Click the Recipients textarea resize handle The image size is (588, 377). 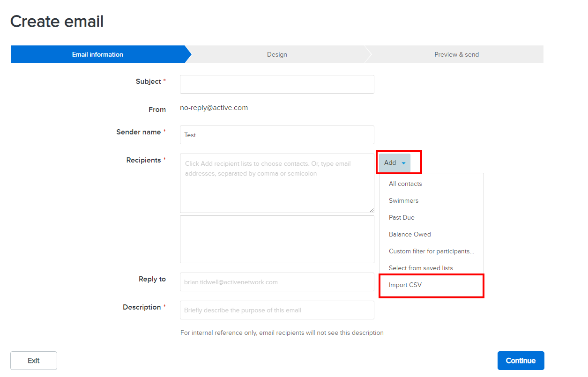[372, 211]
